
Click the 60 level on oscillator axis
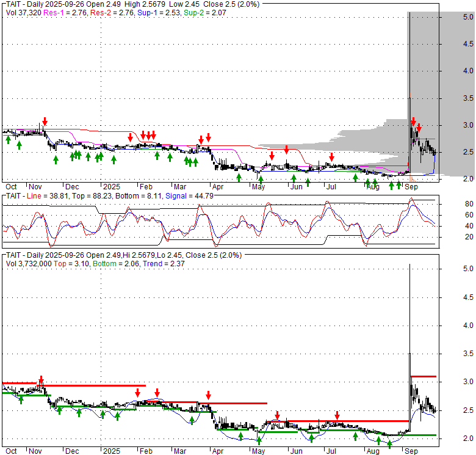point(469,215)
